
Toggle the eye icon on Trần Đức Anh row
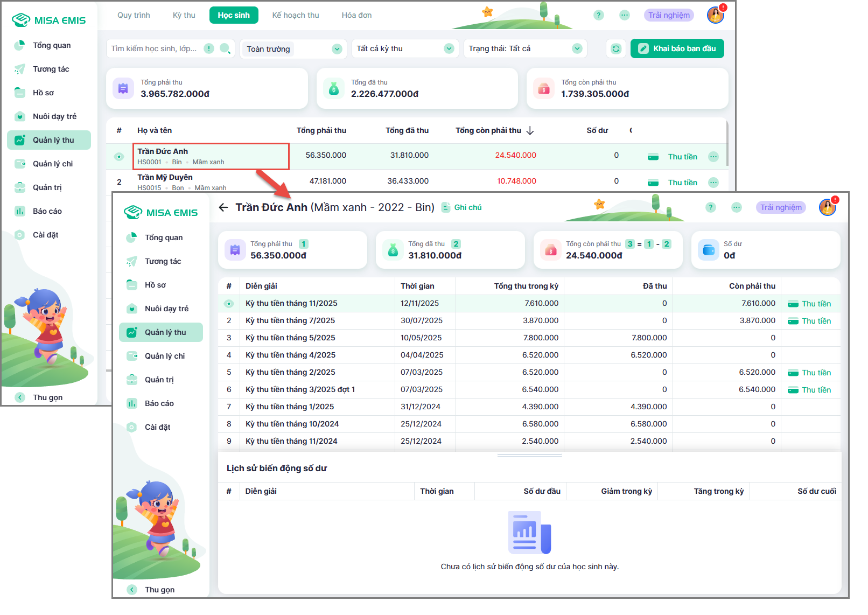119,157
